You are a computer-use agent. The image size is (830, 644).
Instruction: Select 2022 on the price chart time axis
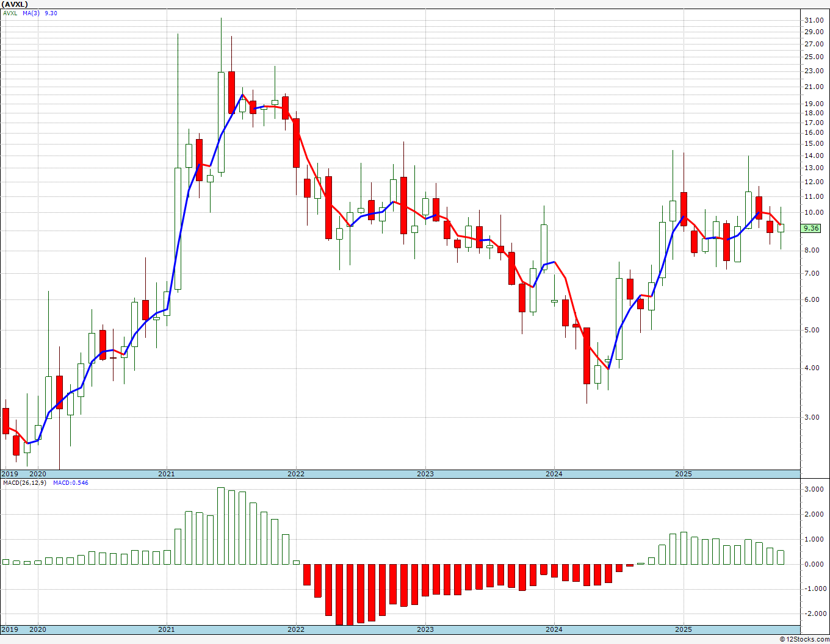296,474
